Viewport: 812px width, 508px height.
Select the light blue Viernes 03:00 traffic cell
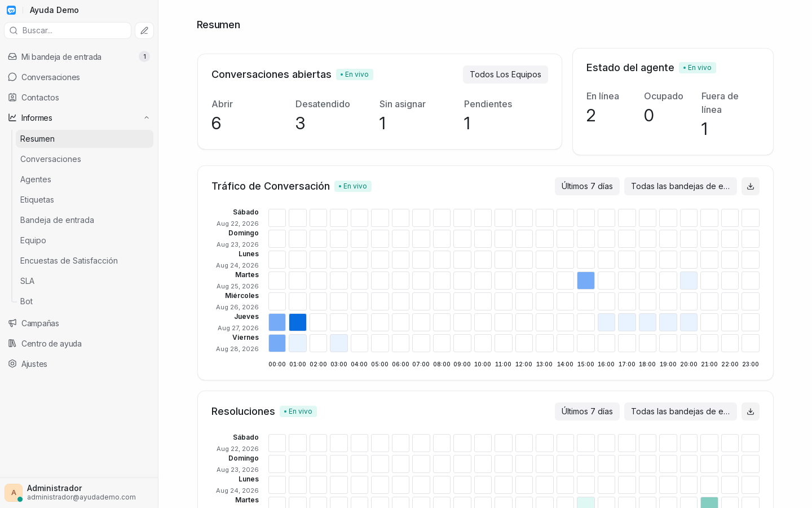point(339,343)
